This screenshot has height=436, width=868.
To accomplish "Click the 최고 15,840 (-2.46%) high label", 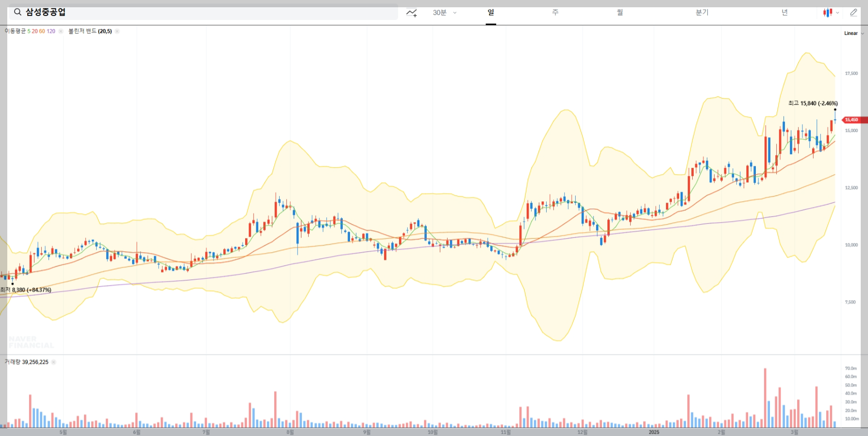I will point(813,103).
